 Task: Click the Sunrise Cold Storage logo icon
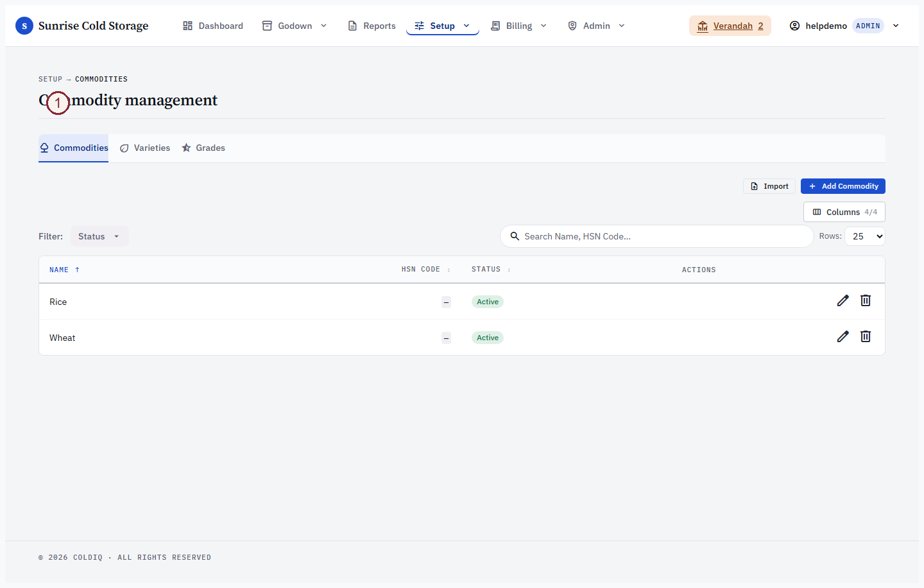pos(24,26)
